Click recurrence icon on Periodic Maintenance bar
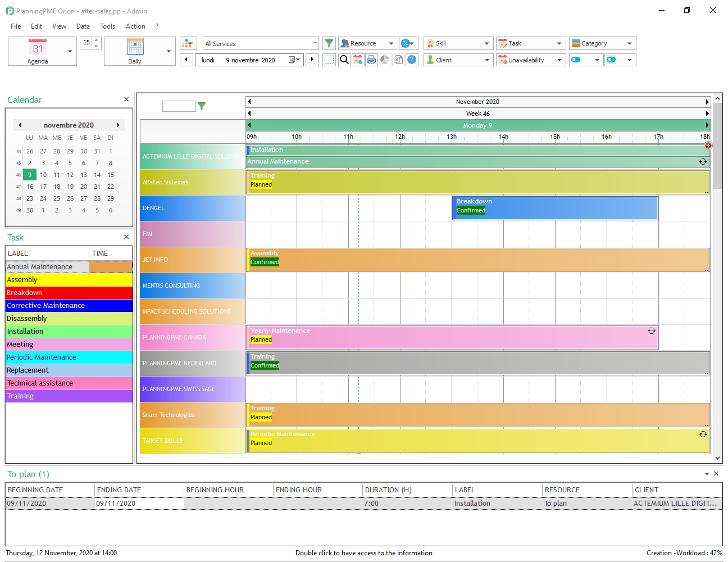 (x=703, y=434)
